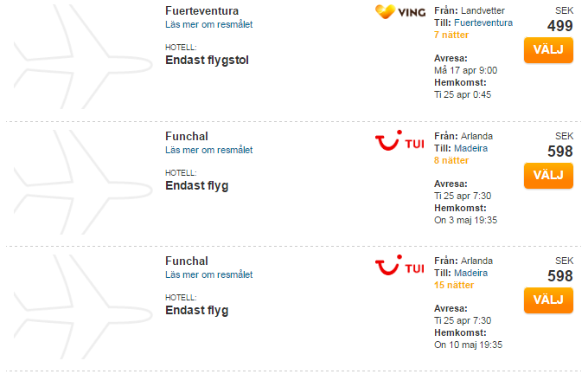The width and height of the screenshot is (588, 374).
Task: Click the Fuerteventura offer heading
Action: click(x=201, y=11)
